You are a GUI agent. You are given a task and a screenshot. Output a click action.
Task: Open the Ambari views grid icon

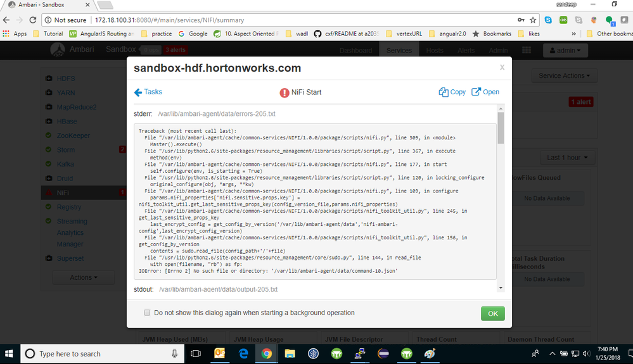[x=527, y=50]
